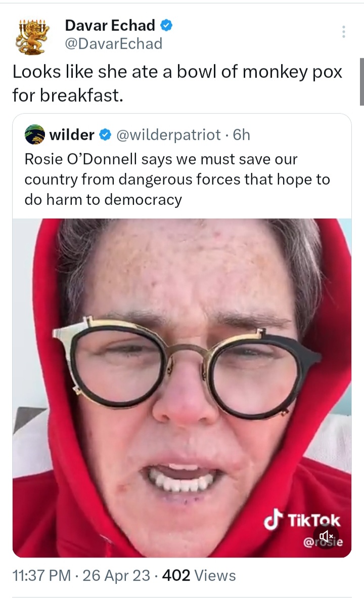Image resolution: width=364 pixels, height=598 pixels.
Task: Open the @wilderpatriot handle
Action: click(168, 135)
